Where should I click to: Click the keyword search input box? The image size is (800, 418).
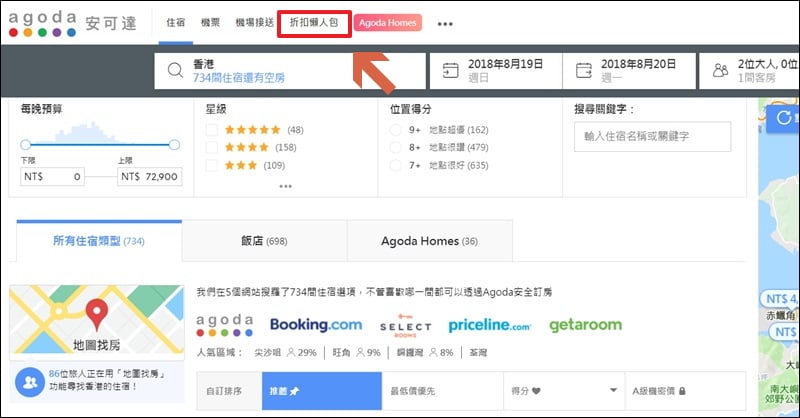[x=653, y=136]
